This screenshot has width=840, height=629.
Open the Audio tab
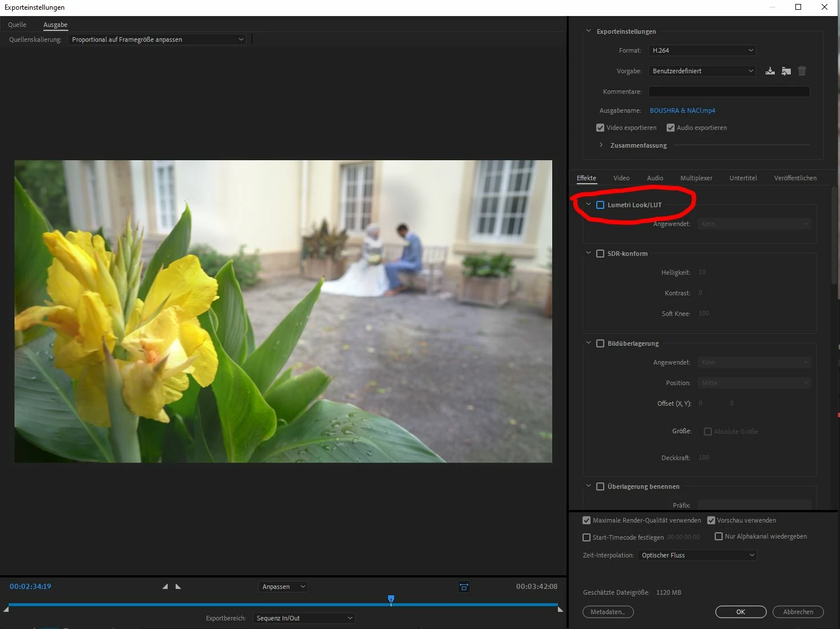[655, 178]
